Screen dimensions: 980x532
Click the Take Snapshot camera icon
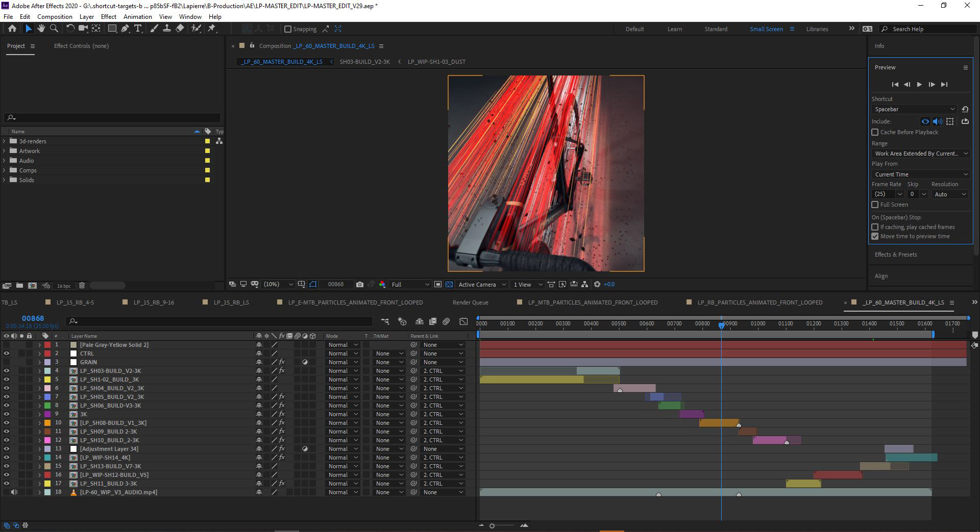[x=360, y=285]
